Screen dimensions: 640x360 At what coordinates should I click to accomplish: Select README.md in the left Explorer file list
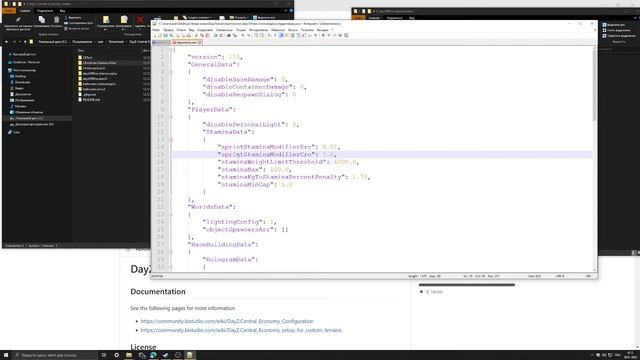point(91,99)
